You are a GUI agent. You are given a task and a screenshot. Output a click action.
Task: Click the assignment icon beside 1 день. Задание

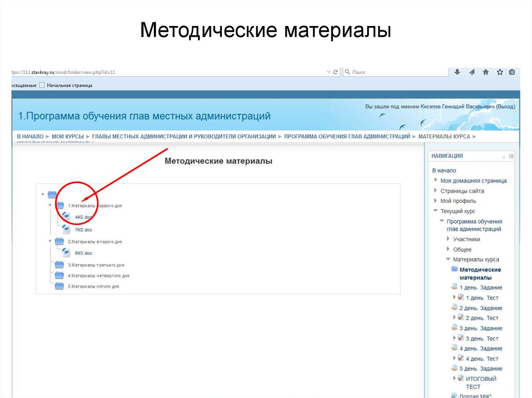click(455, 287)
